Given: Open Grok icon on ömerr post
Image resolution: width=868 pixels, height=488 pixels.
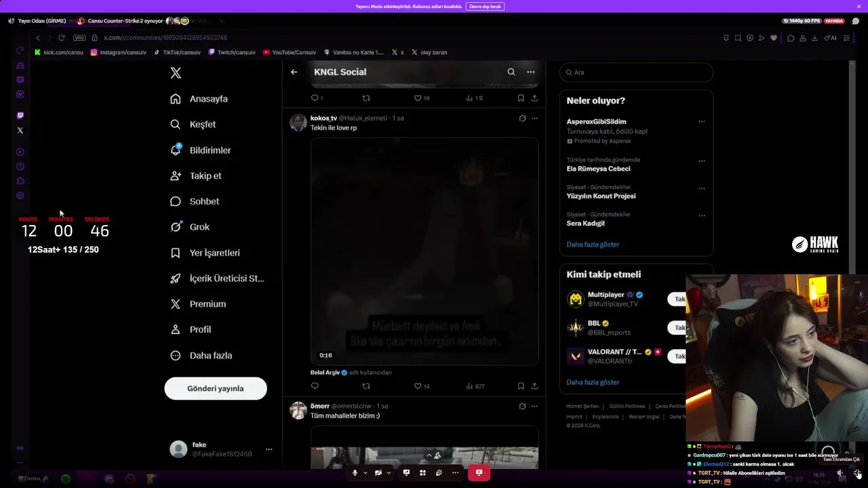Looking at the screenshot, I should pyautogui.click(x=522, y=406).
